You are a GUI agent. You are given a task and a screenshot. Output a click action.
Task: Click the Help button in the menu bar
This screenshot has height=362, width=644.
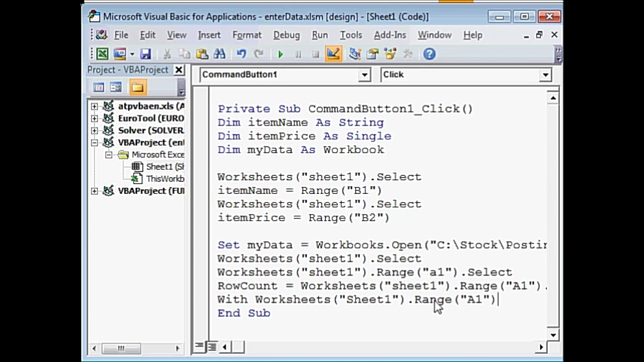(x=472, y=35)
